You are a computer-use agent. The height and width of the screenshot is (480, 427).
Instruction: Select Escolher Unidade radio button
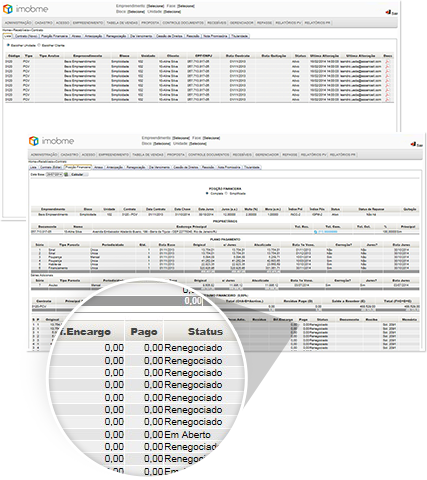coord(8,45)
